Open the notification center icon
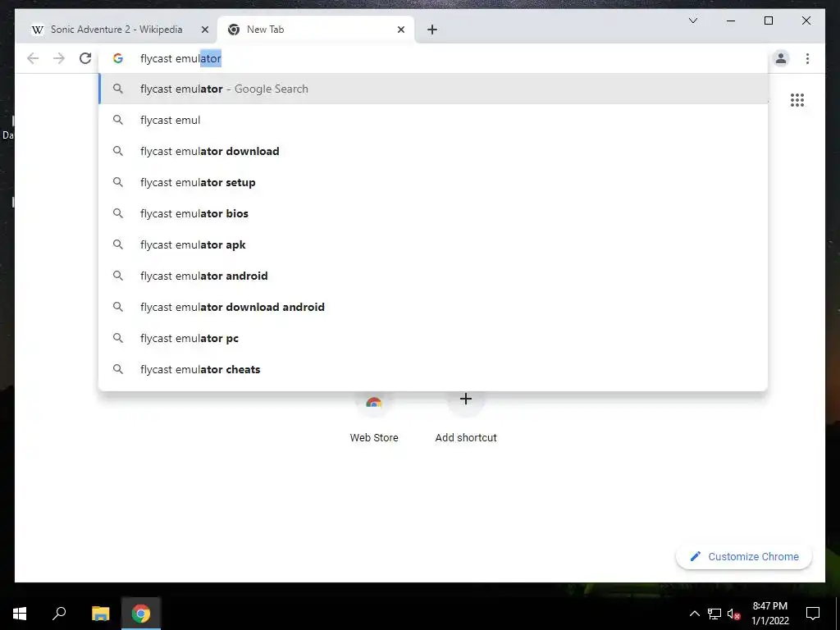 [x=813, y=614]
